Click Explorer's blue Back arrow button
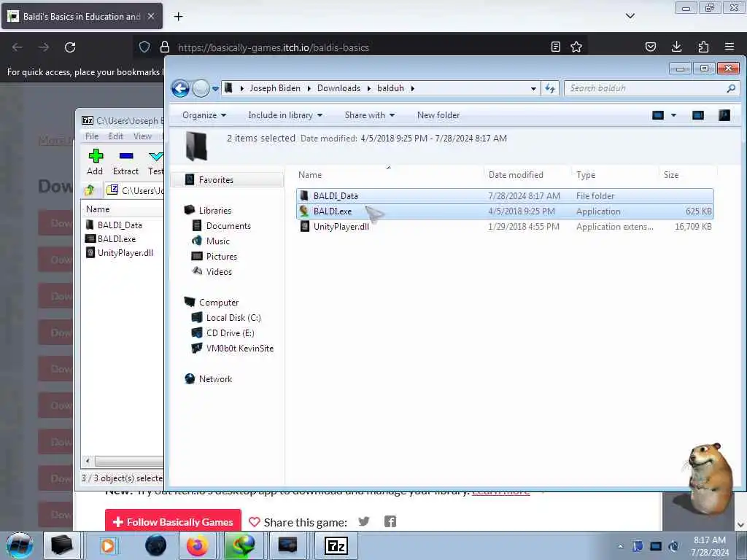The image size is (747, 560). [181, 88]
